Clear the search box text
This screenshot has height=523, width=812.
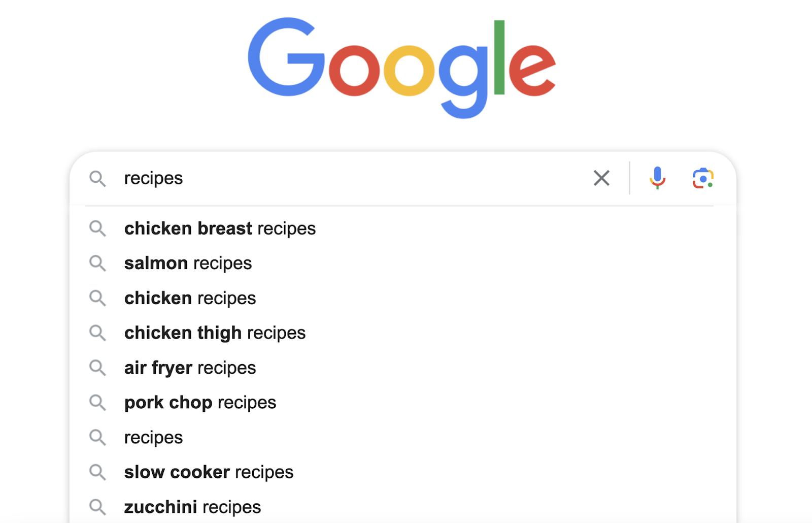tap(601, 178)
